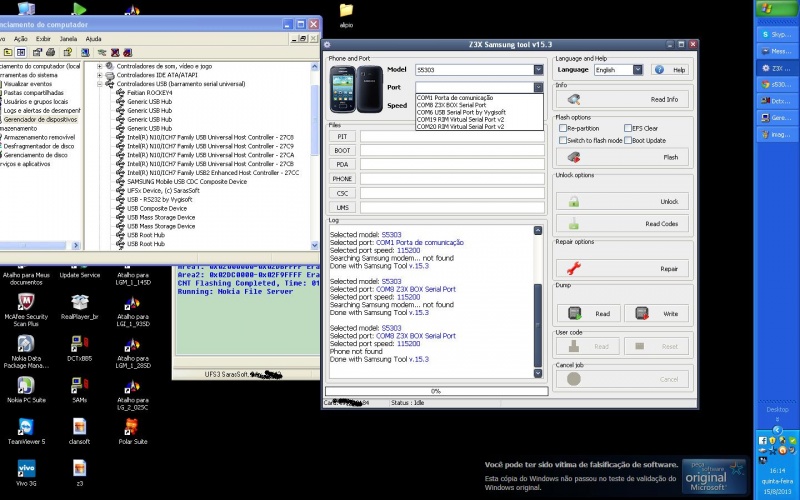800x500 pixels.
Task: Click the Z3X Help button
Action: (670, 70)
